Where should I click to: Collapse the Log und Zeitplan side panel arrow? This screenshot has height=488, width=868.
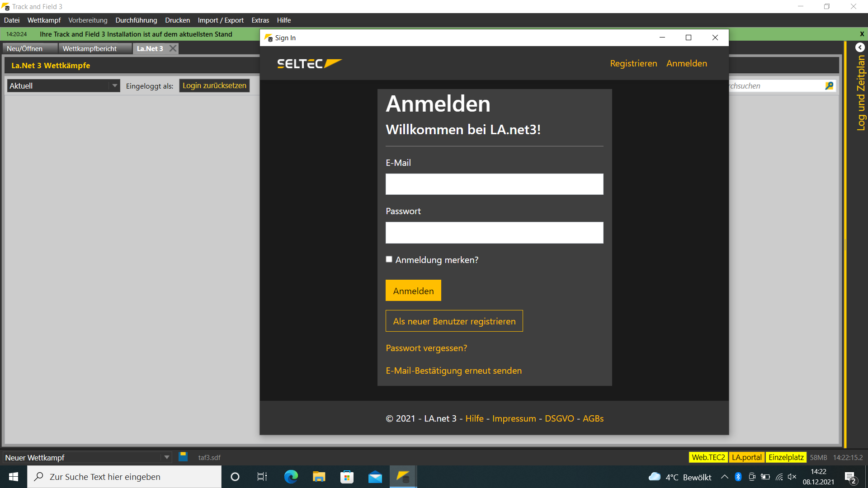(x=860, y=47)
